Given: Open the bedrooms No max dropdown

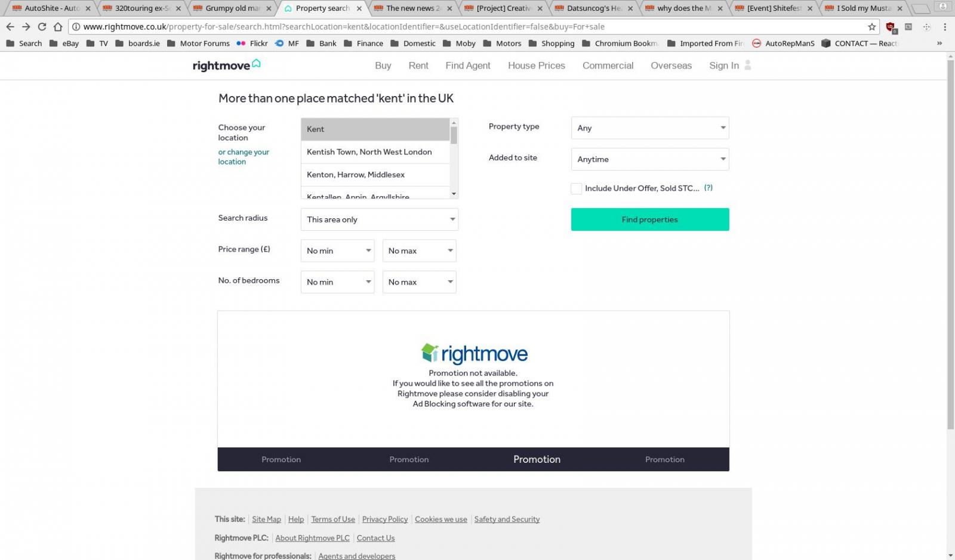Looking at the screenshot, I should point(419,282).
